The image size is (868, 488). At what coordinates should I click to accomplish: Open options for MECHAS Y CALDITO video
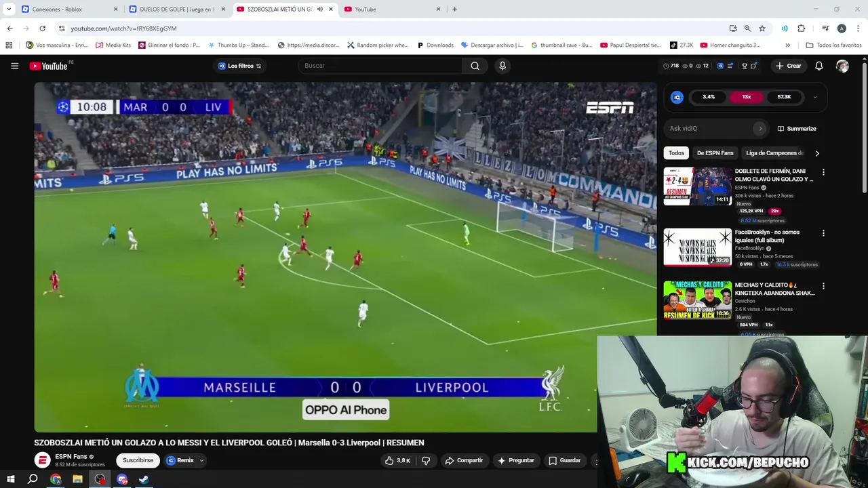[823, 286]
